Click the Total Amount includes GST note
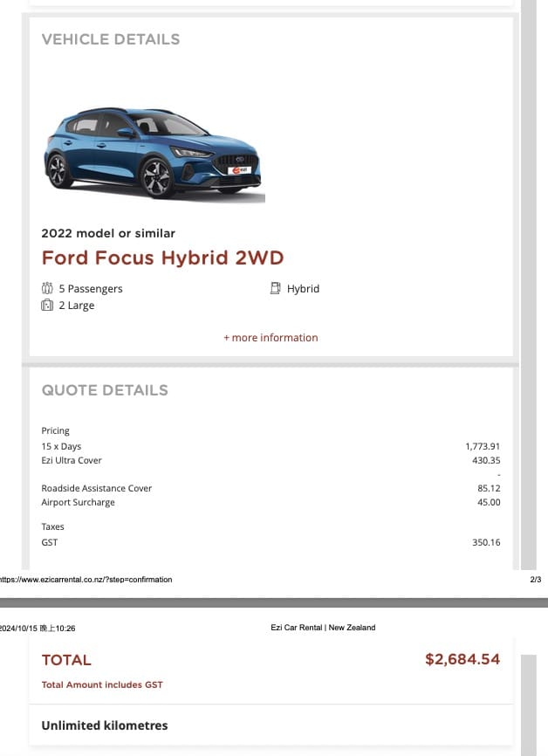Image resolution: width=548 pixels, height=756 pixels. click(102, 684)
